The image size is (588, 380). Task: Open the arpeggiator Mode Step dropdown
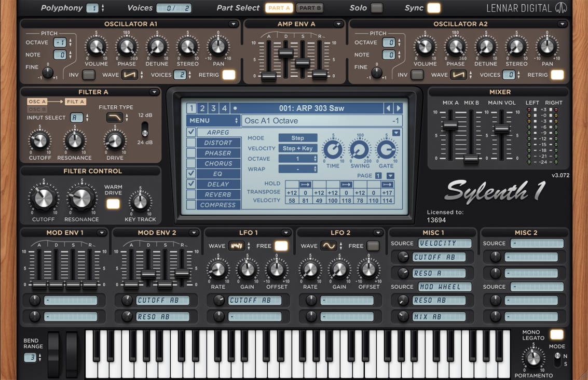(298, 138)
